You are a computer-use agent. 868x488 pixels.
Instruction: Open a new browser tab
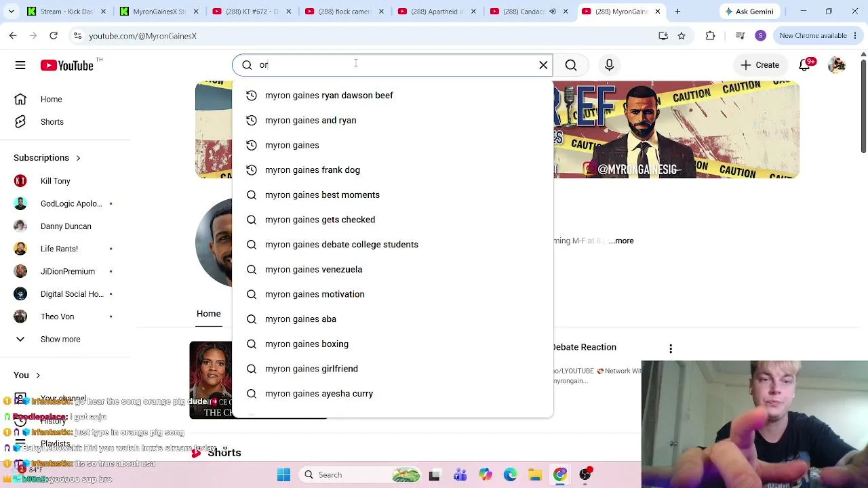[677, 12]
